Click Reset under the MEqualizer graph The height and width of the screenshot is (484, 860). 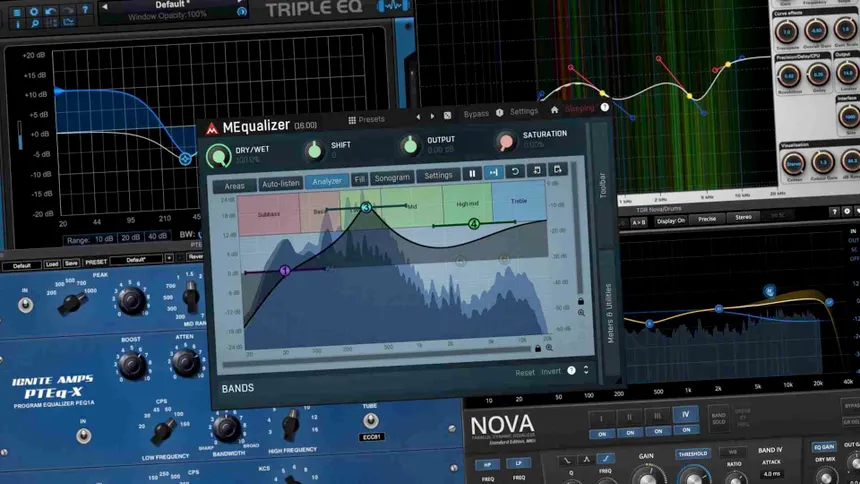pos(524,373)
